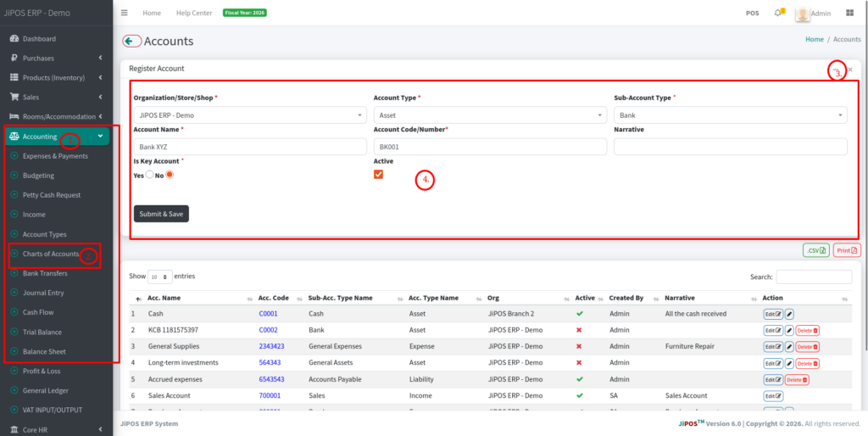The width and height of the screenshot is (868, 436).
Task: Click the Purchases ruble sign icon
Action: (14, 59)
